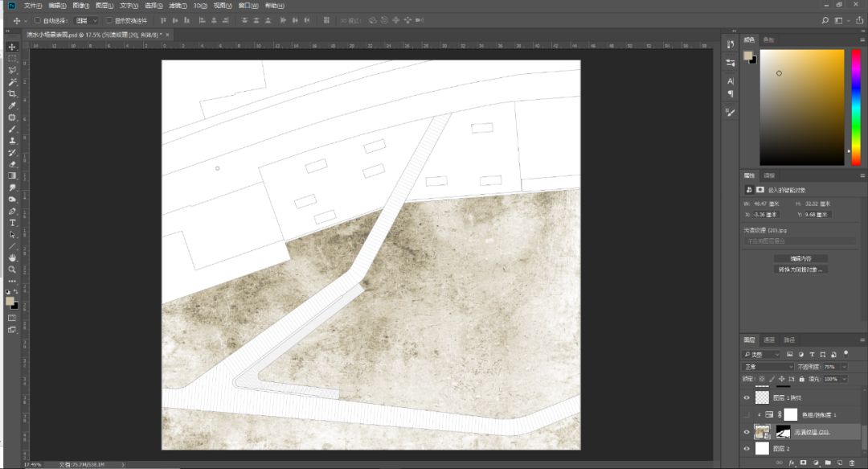Click the Color panel foreground swatch
Screen dimensions: 868x469
(748, 56)
